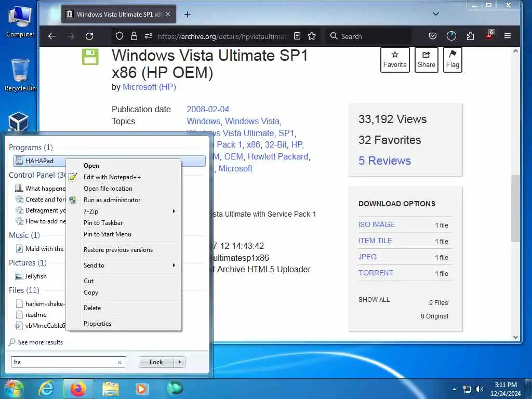This screenshot has width=532, height=399.
Task: Open tracking protection shield icon
Action: [119, 36]
